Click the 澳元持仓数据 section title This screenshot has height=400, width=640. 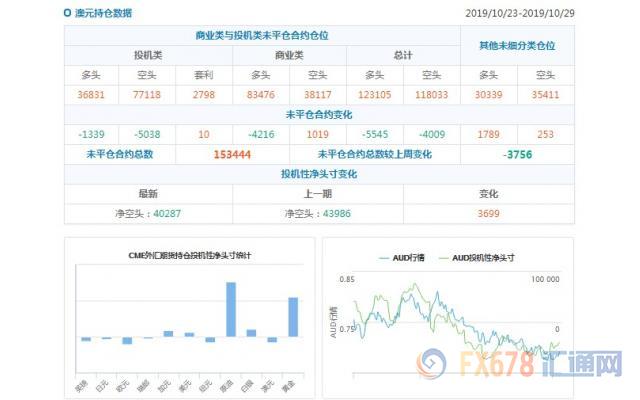pos(103,13)
